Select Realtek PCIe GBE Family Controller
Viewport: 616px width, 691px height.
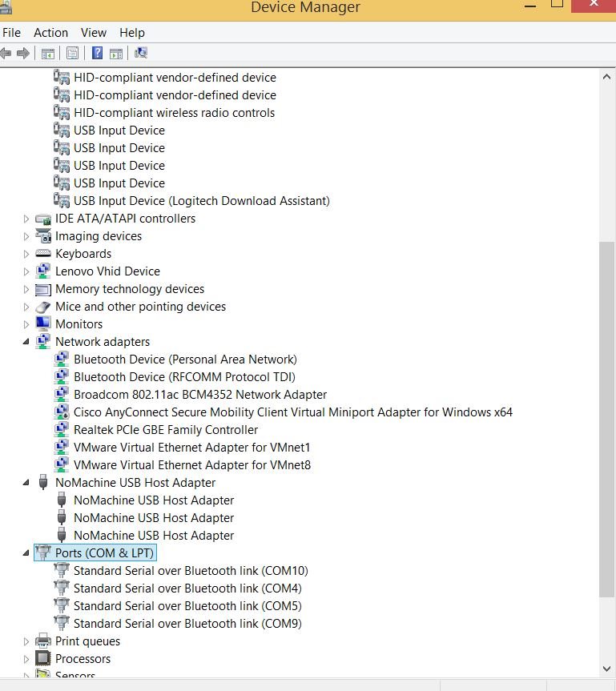tap(166, 430)
